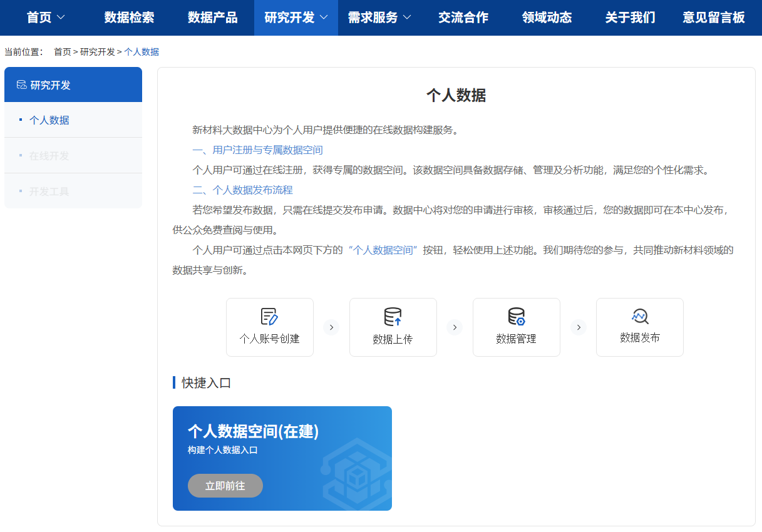
Task: Switch to the 数据检索 menu item
Action: [128, 18]
